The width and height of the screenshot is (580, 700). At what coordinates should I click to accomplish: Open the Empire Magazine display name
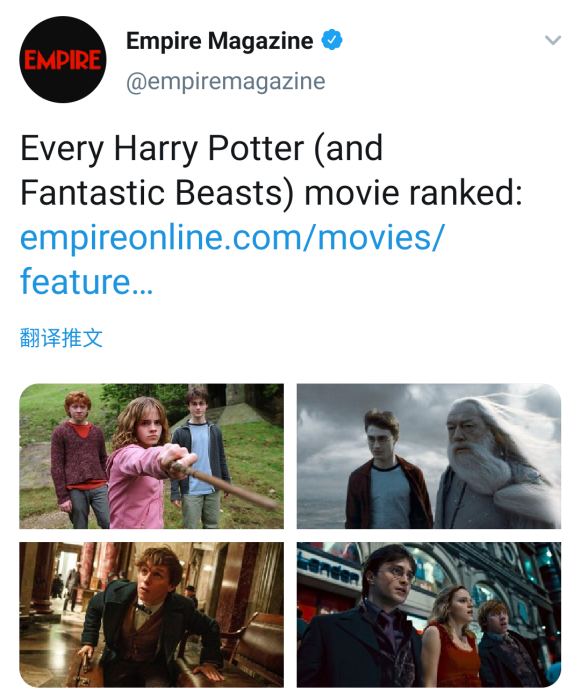220,41
